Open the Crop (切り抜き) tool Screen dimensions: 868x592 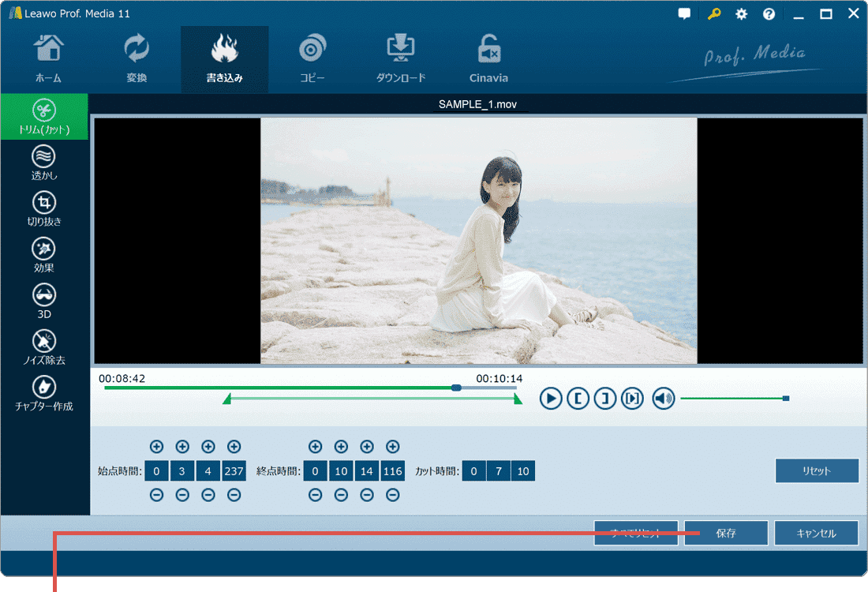44,208
